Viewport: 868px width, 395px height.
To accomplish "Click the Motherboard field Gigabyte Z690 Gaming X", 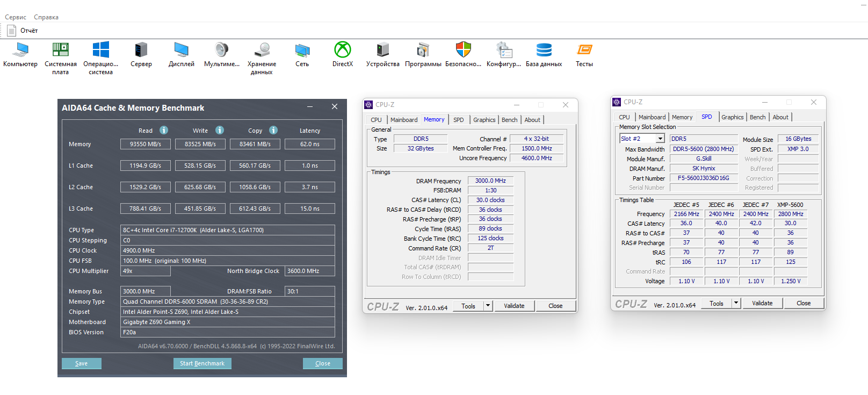I will pos(228,322).
